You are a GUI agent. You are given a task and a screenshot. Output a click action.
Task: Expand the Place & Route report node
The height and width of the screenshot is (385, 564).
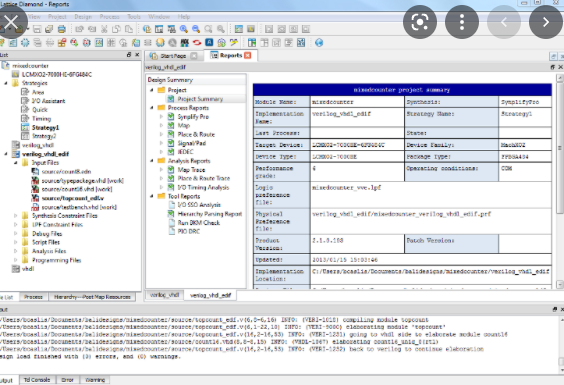point(162,134)
